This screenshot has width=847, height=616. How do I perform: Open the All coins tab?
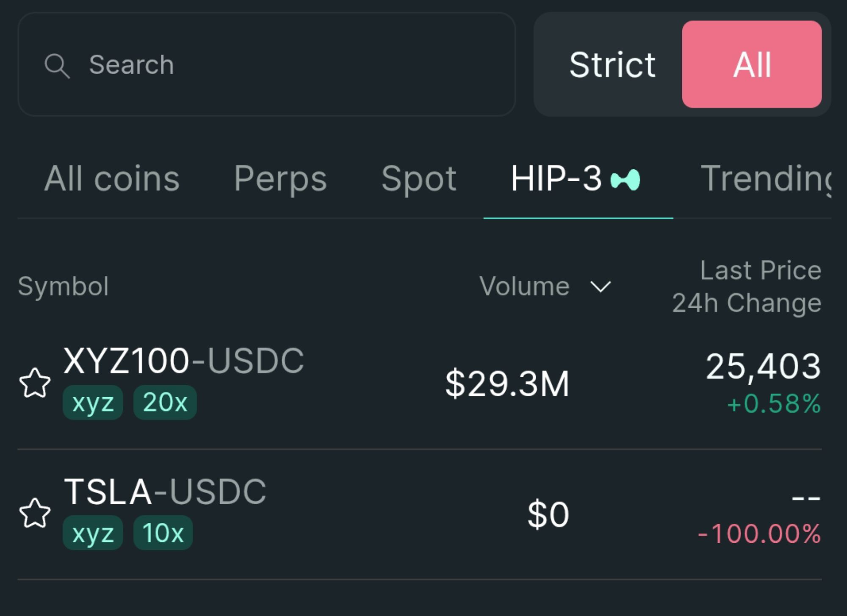[x=112, y=179]
